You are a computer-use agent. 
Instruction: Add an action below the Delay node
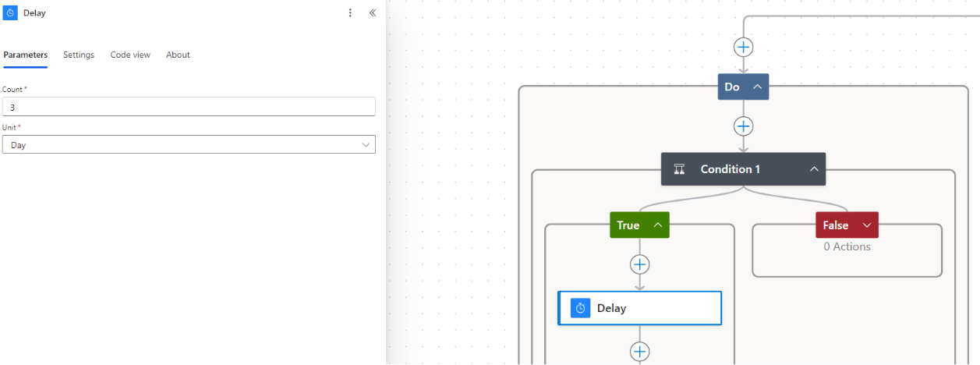tap(640, 351)
